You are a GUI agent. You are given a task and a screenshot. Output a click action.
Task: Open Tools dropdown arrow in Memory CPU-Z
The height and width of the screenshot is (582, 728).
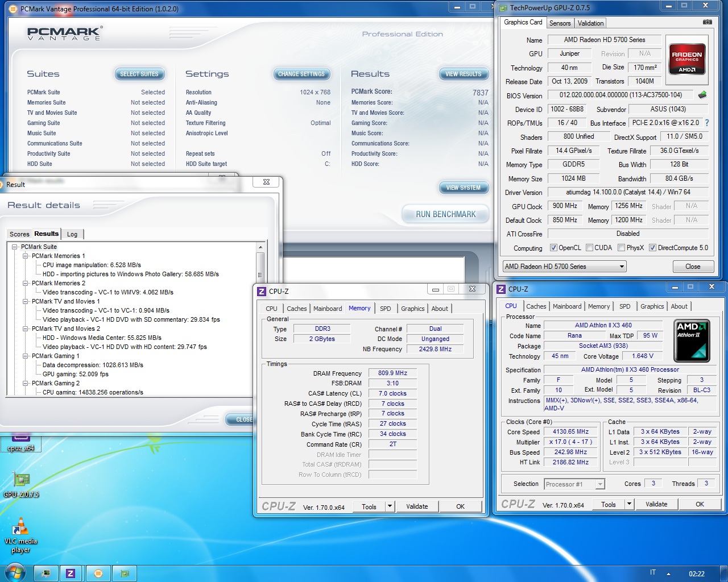point(390,506)
